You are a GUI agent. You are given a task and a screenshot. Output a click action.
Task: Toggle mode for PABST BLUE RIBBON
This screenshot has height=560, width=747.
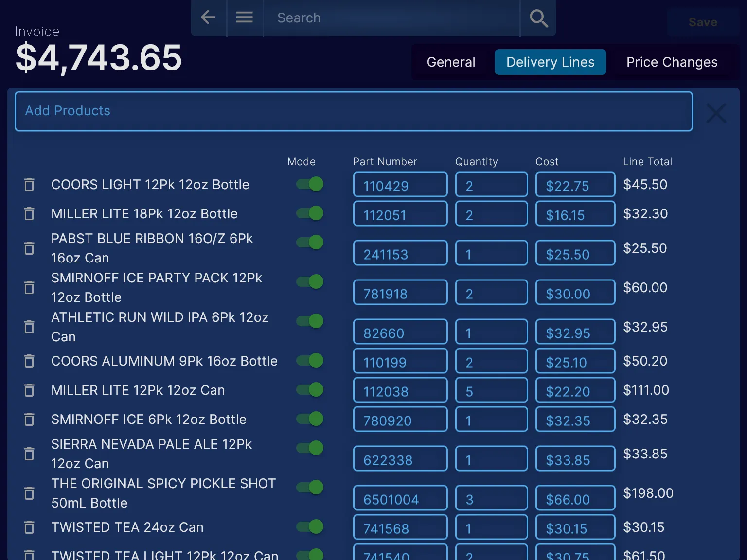[310, 242]
